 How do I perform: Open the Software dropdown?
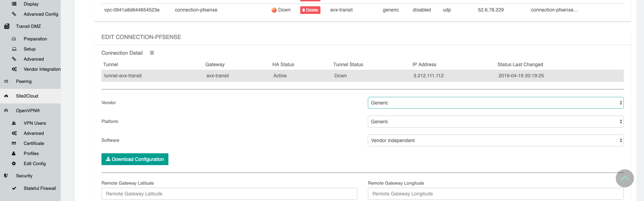coord(495,140)
